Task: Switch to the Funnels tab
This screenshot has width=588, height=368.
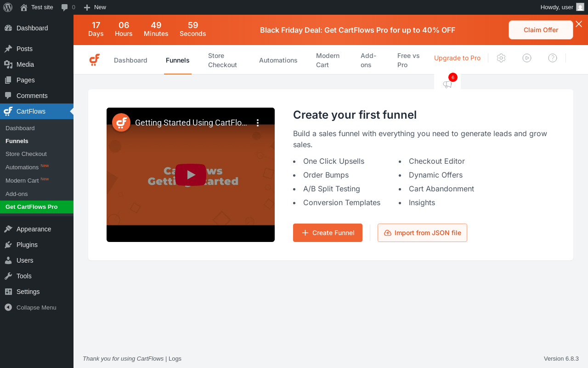Action: 178,60
